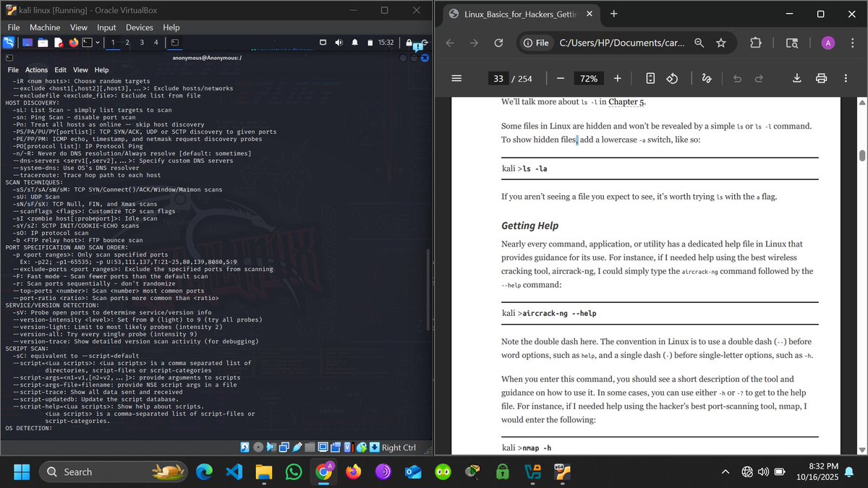Open the PDF viewer more actions menu
Viewport: 868px width, 488px height.
[846, 78]
